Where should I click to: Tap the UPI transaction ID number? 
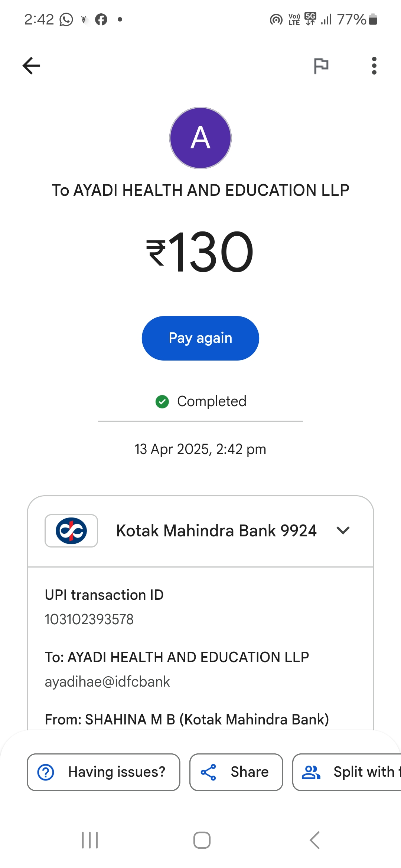(89, 619)
